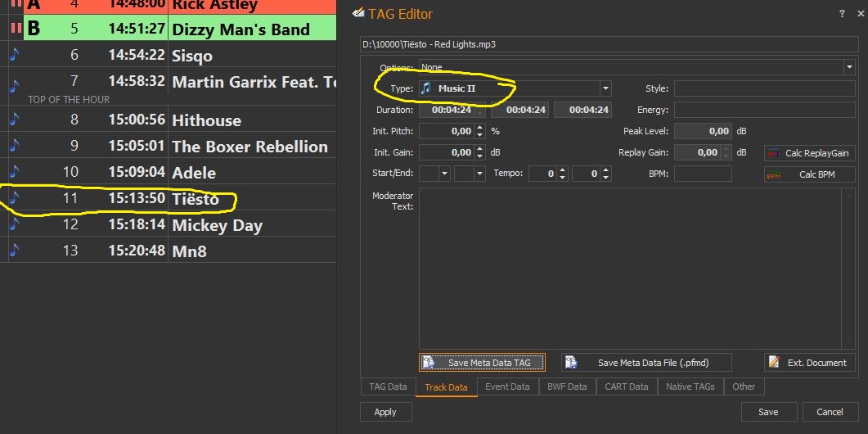Click the Music II note icon in Type field
Viewport: 868px width, 434px height.
(x=425, y=88)
